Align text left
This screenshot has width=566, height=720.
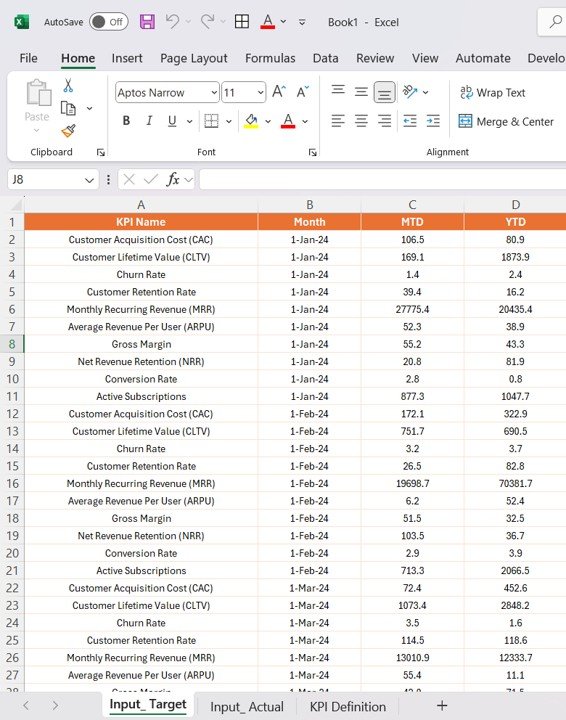point(338,121)
